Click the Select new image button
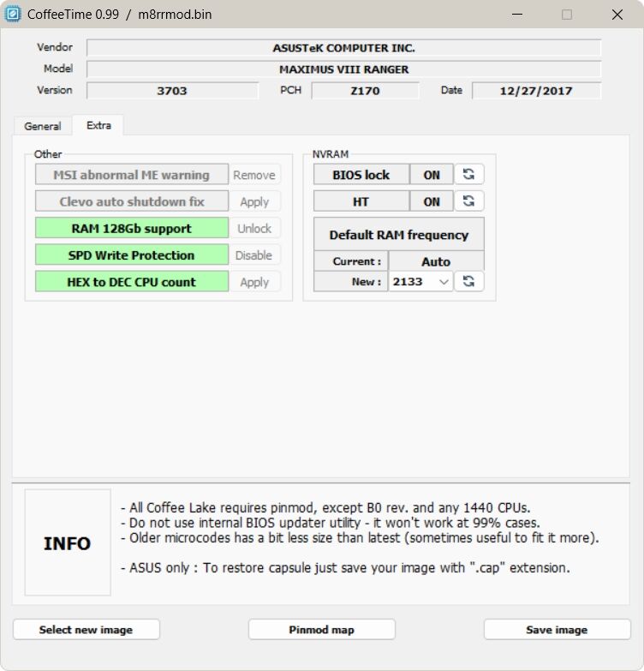 (x=86, y=630)
